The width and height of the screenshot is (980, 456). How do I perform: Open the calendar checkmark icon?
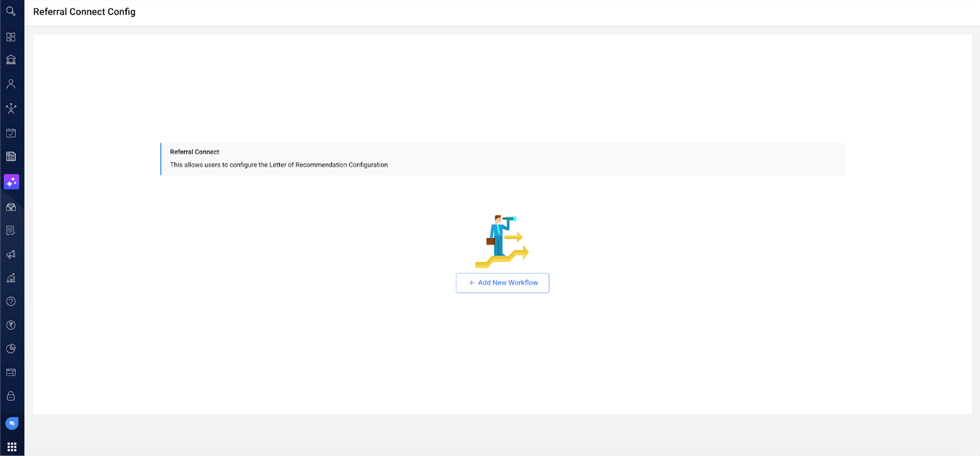11,133
